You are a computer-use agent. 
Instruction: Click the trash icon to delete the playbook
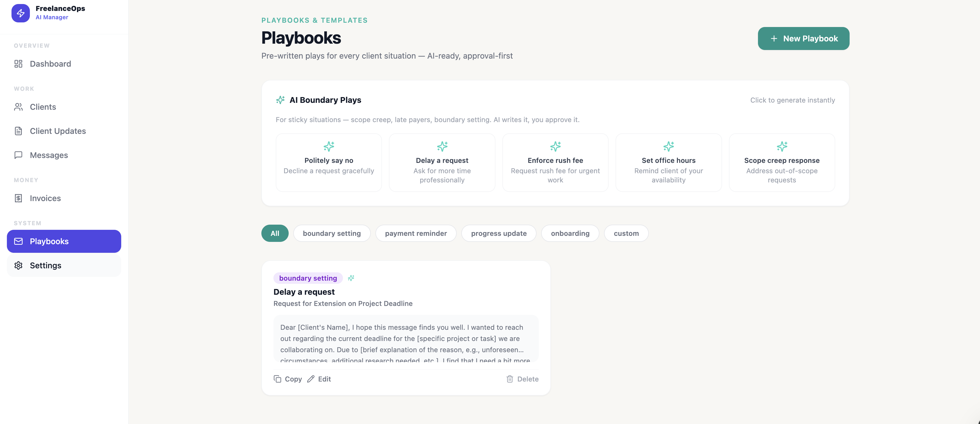(x=510, y=379)
